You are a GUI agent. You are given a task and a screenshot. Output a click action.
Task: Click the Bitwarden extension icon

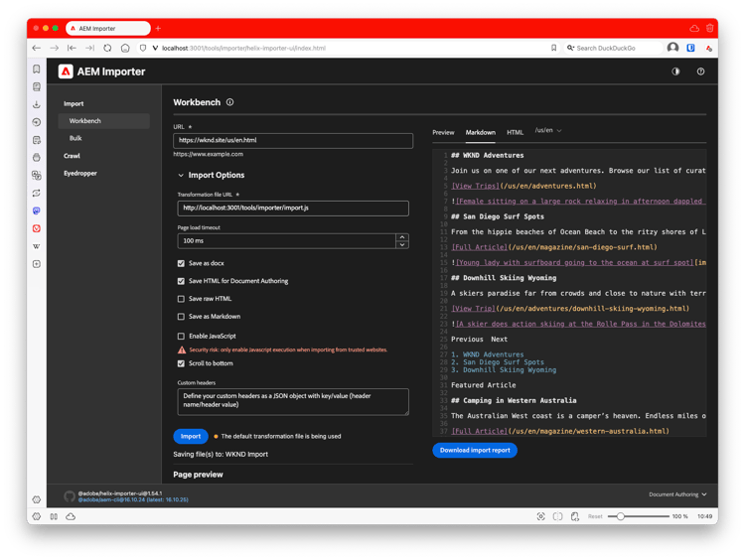point(690,48)
